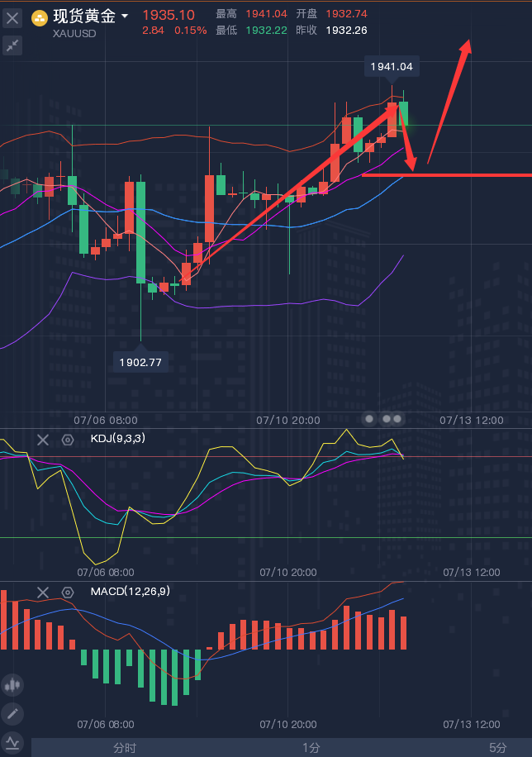Viewport: 532px width, 757px height.
Task: Click the gold coin symbol icon
Action: (39, 17)
